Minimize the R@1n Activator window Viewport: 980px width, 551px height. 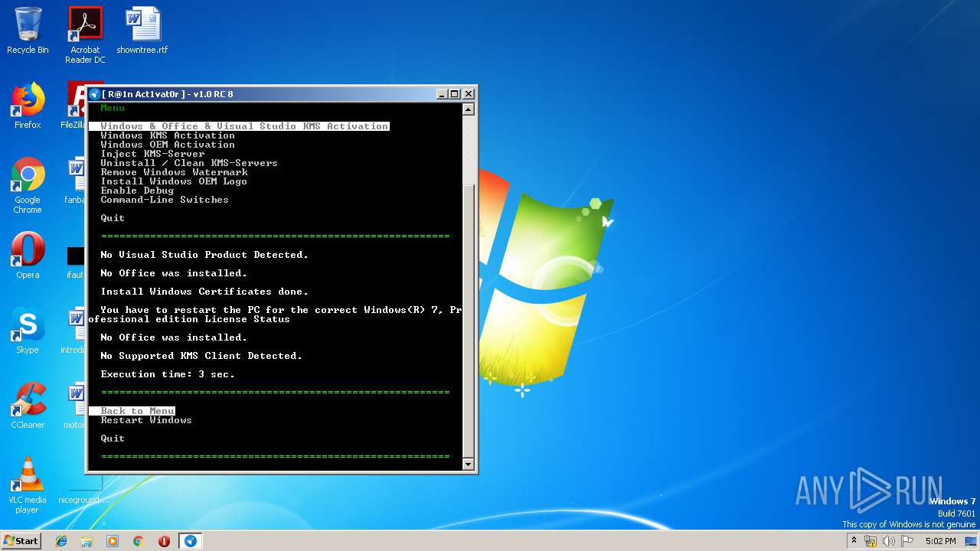pos(442,94)
